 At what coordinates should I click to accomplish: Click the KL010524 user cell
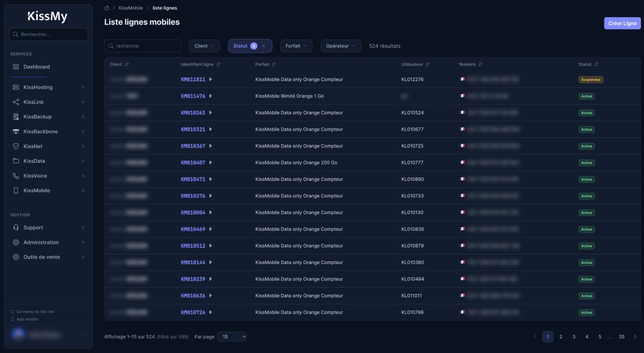pyautogui.click(x=413, y=113)
